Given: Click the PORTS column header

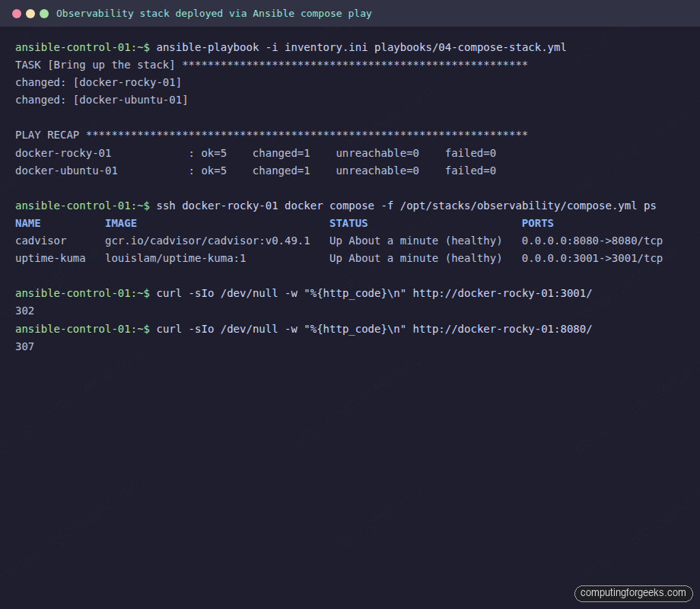Looking at the screenshot, I should (537, 223).
